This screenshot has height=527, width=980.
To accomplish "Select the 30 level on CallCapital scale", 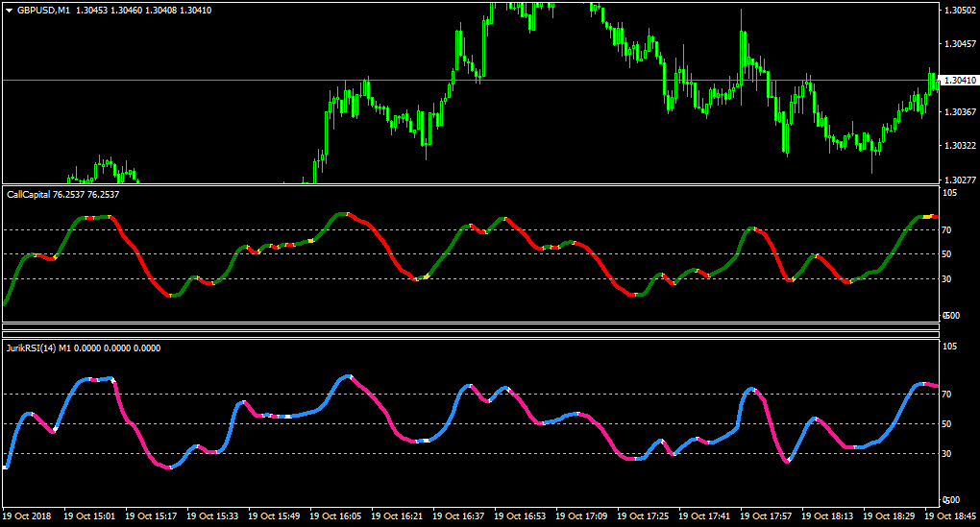I will pos(947,279).
